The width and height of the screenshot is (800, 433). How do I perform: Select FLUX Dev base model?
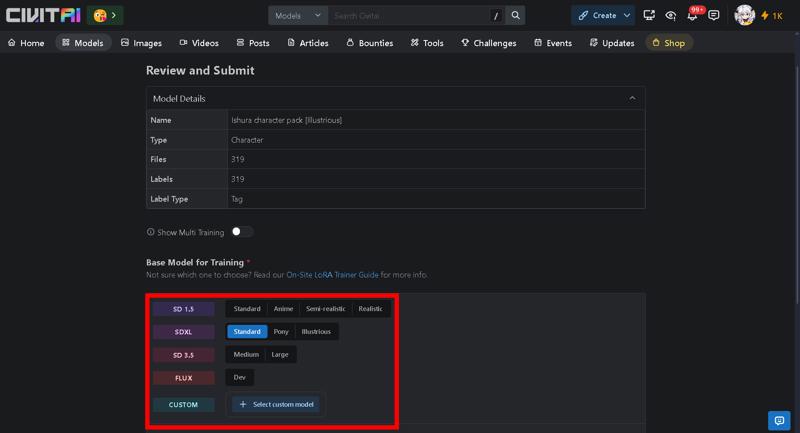tap(239, 377)
